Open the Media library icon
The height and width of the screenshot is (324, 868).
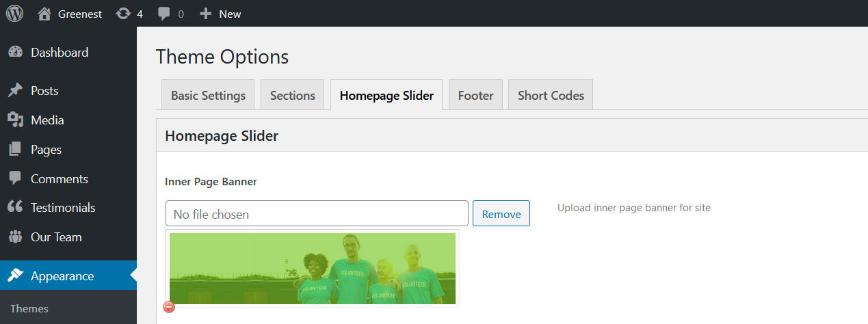(x=15, y=120)
